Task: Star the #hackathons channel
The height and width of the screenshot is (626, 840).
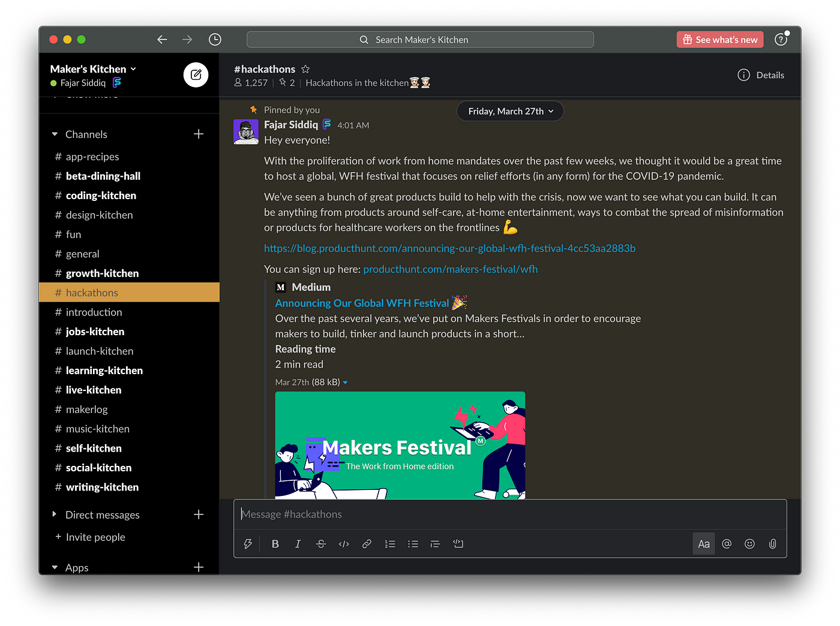Action: point(305,69)
